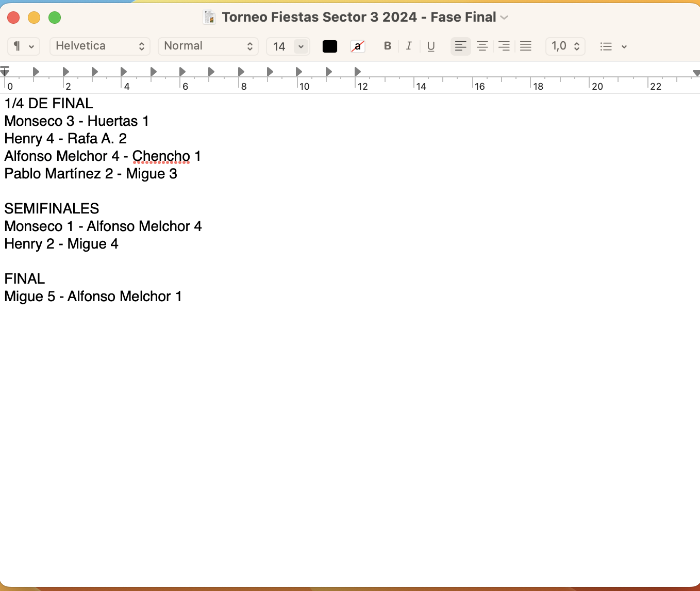Align text to the right
Image resolution: width=700 pixels, height=591 pixels.
(x=504, y=46)
